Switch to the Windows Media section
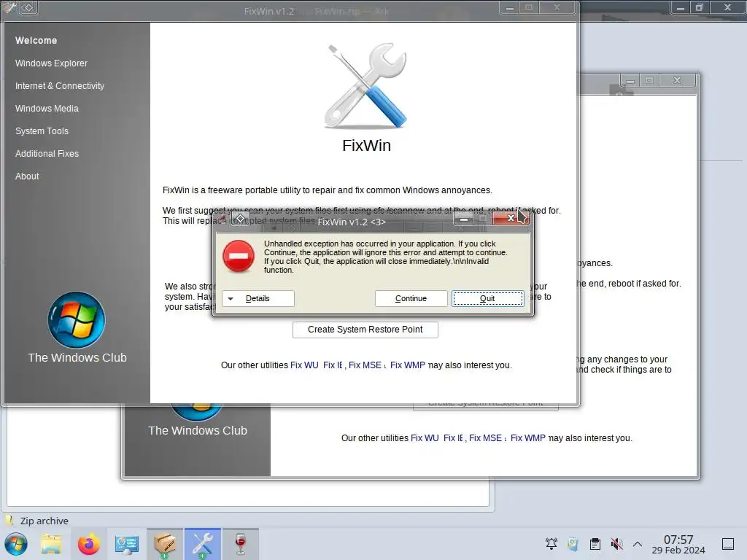The height and width of the screenshot is (560, 747). 47,109
